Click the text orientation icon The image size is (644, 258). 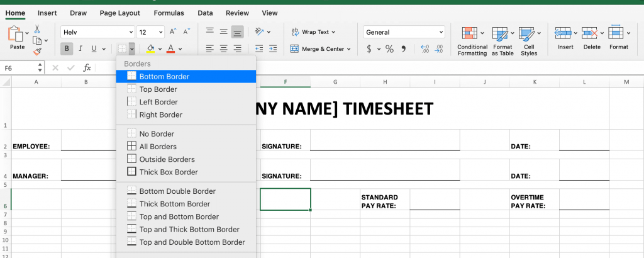(259, 31)
